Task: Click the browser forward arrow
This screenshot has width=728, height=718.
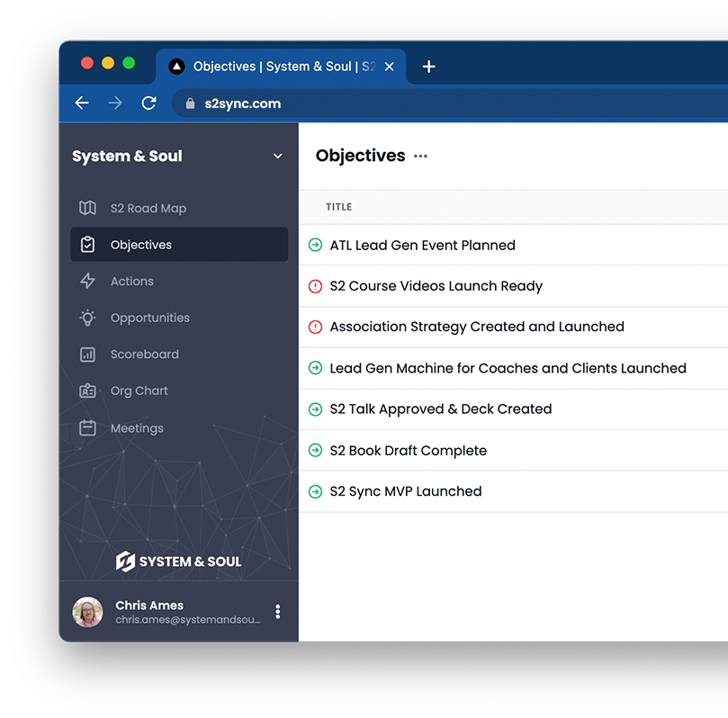Action: 115,103
